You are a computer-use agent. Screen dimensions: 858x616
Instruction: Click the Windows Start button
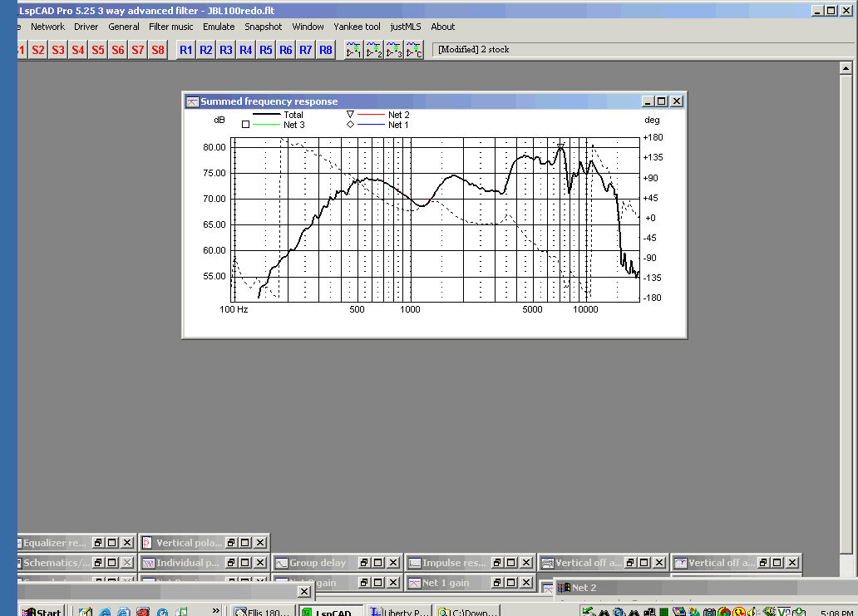[42, 611]
